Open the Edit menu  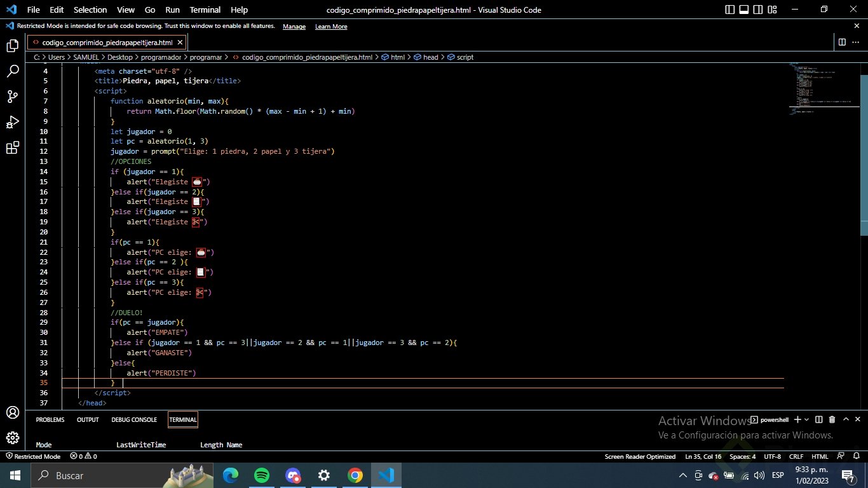point(57,10)
